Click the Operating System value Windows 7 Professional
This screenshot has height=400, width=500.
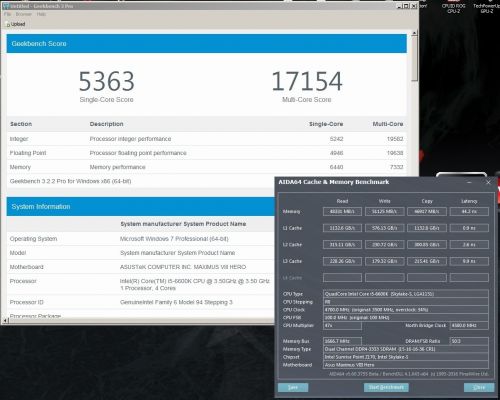174,239
